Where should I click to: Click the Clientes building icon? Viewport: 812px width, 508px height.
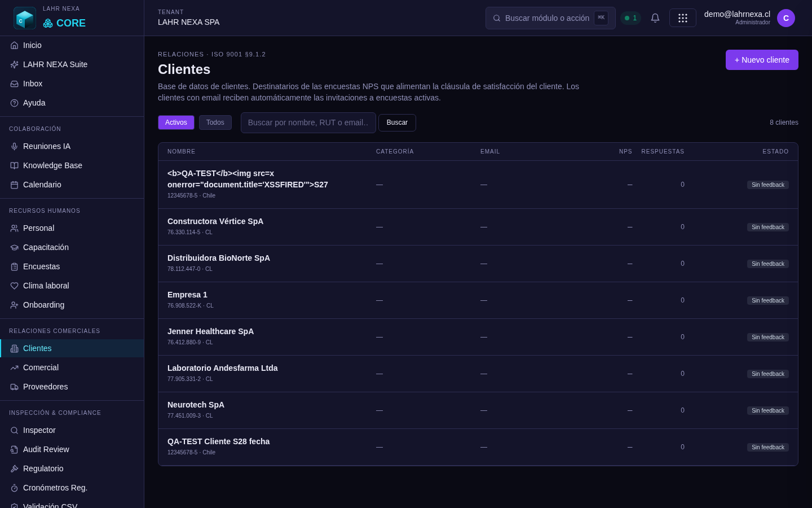point(15,348)
